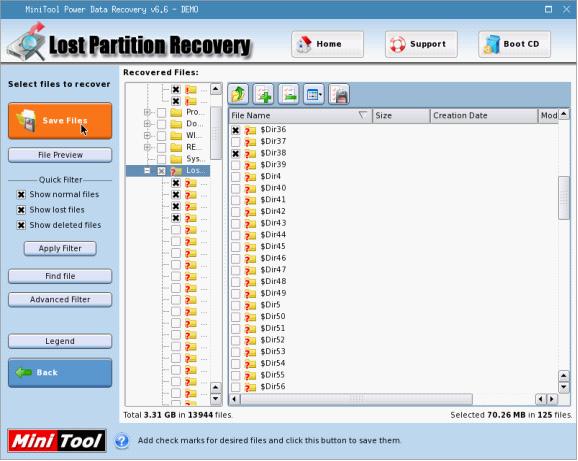This screenshot has width=578, height=461.
Task: Select the $Dir54 row name
Action: click(x=273, y=364)
